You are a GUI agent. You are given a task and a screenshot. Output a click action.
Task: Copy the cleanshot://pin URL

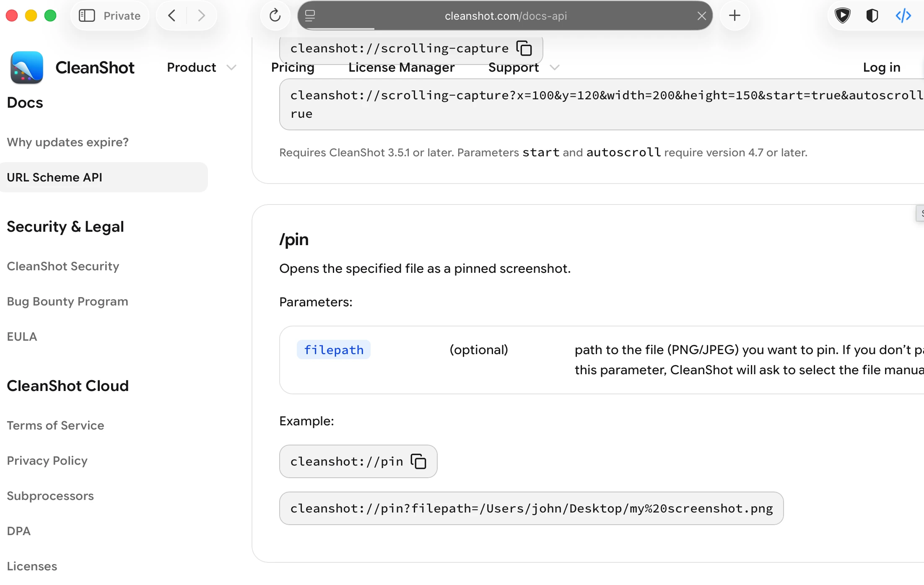click(x=418, y=461)
